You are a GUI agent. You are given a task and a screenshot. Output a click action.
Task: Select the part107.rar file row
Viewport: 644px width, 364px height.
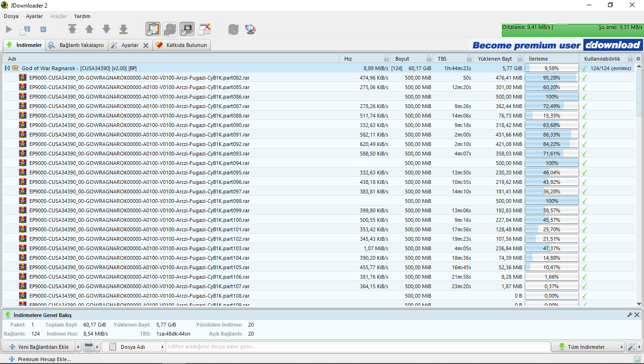pyautogui.click(x=318, y=286)
